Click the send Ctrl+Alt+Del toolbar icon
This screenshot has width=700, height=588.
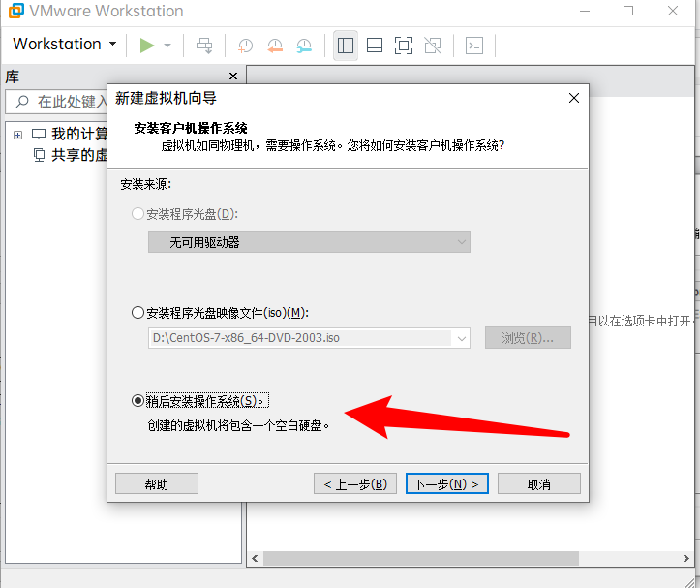tap(204, 46)
